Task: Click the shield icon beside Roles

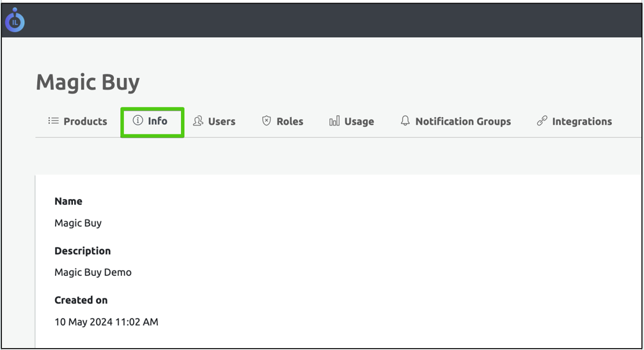Action: 267,121
